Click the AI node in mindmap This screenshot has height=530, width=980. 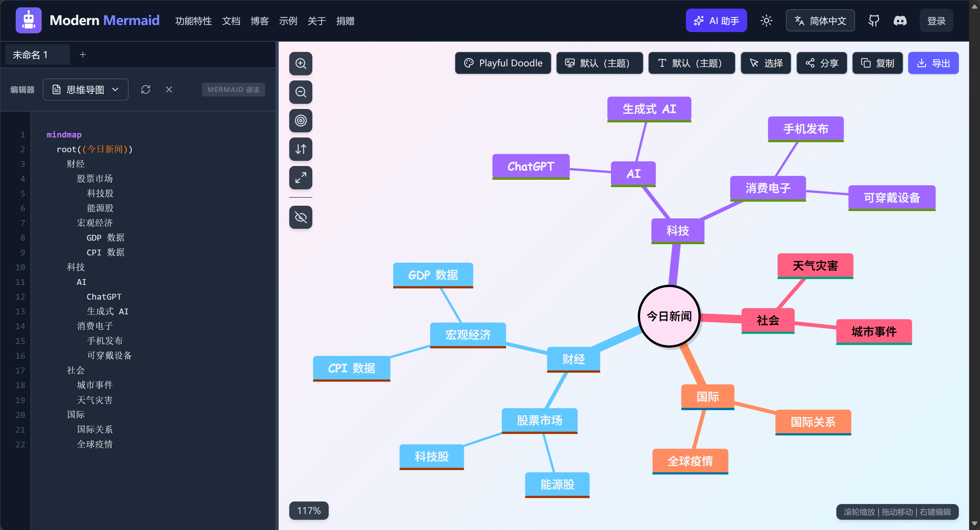click(633, 174)
